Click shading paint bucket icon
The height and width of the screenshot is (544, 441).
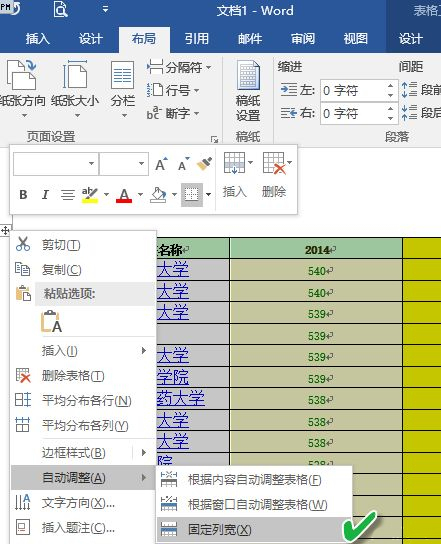158,195
